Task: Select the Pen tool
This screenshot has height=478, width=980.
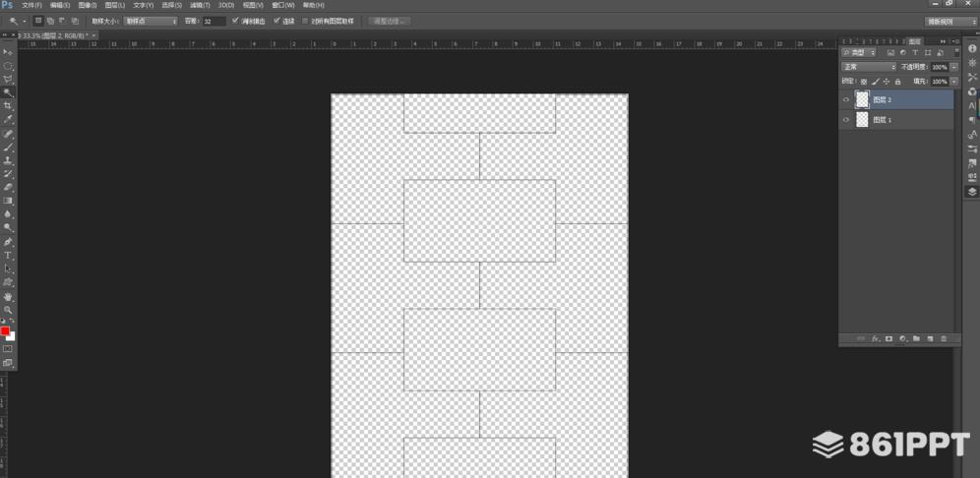Action: [x=8, y=242]
